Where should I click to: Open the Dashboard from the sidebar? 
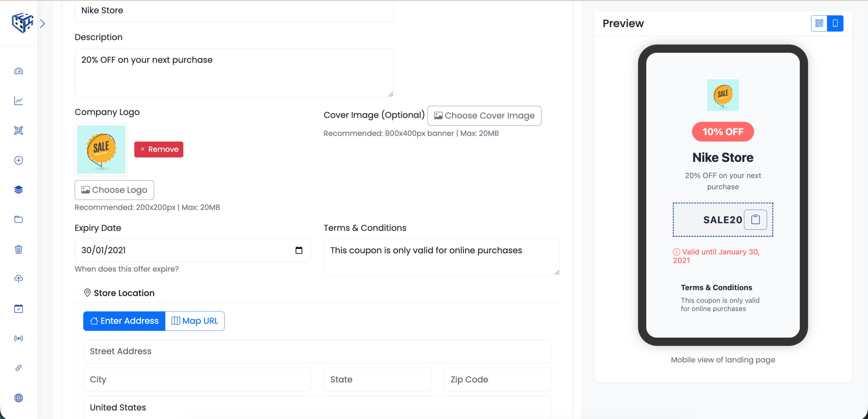(x=18, y=71)
